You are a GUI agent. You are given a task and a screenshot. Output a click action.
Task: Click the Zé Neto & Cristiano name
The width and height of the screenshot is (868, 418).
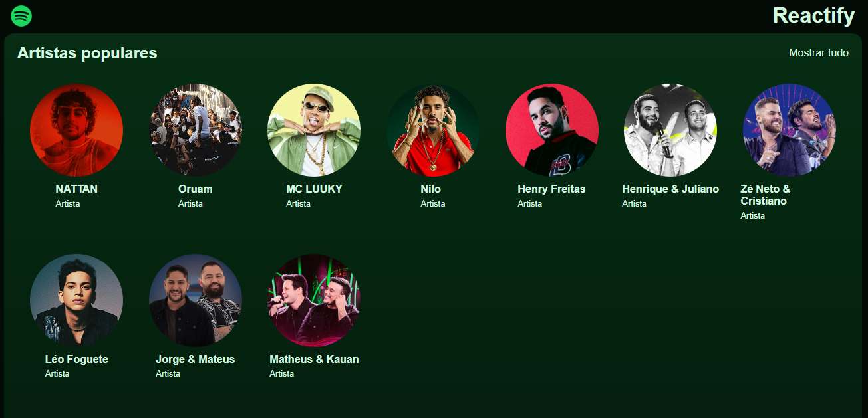[766, 195]
